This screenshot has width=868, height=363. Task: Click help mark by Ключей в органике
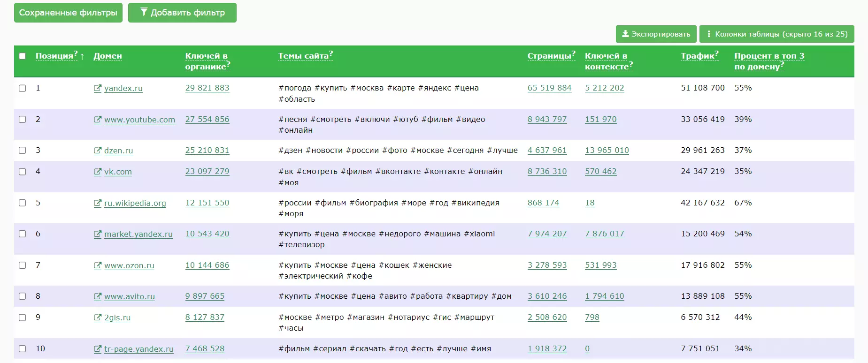coord(228,64)
